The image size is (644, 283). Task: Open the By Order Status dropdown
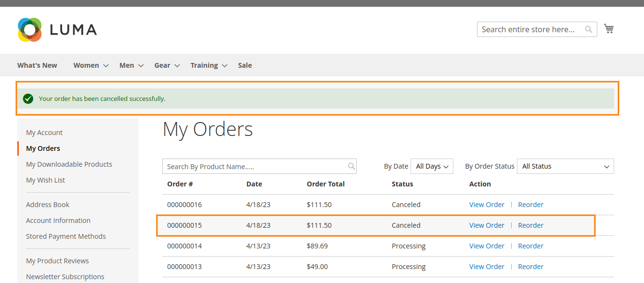565,166
